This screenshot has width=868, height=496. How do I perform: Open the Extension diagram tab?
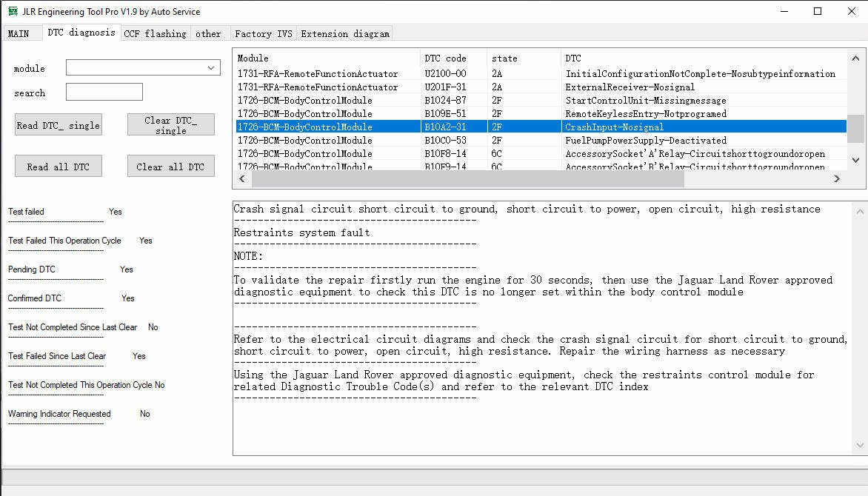point(345,33)
